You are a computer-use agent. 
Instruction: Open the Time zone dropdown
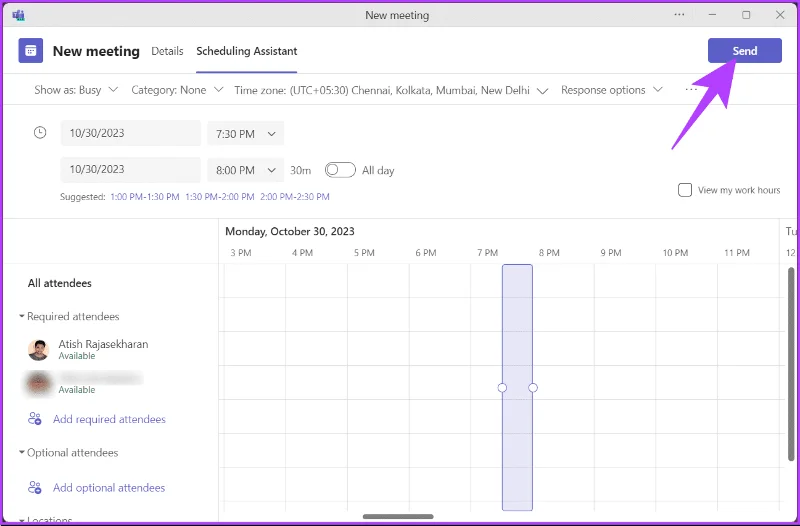pyautogui.click(x=391, y=90)
